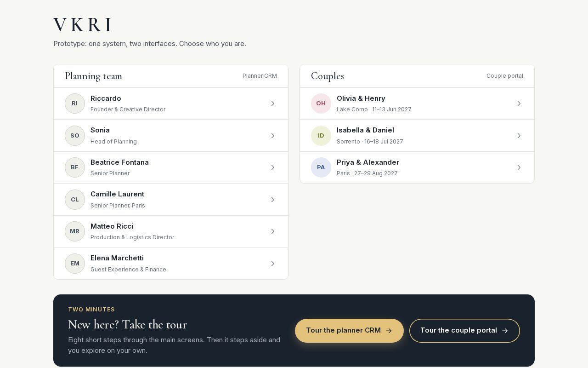Click the chevron on Priya & Alexander row

(519, 167)
